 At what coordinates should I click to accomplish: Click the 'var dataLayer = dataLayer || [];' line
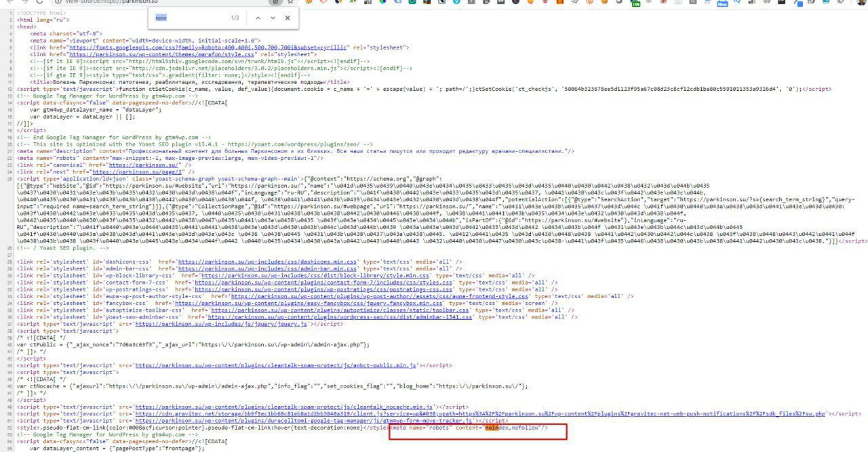[x=83, y=117]
